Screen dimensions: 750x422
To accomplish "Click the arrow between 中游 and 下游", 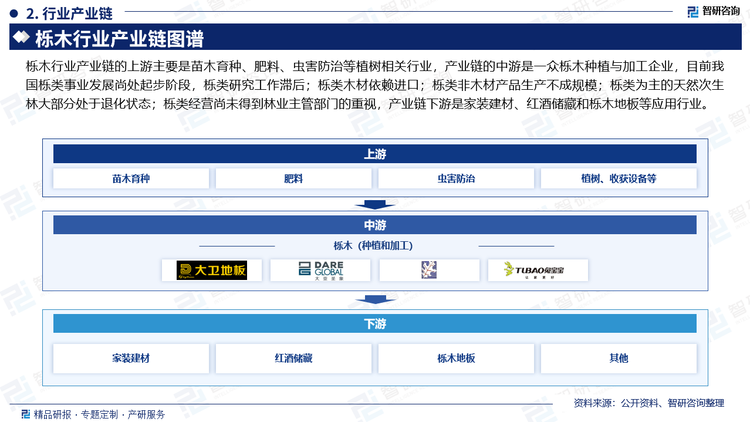I will coord(375,299).
